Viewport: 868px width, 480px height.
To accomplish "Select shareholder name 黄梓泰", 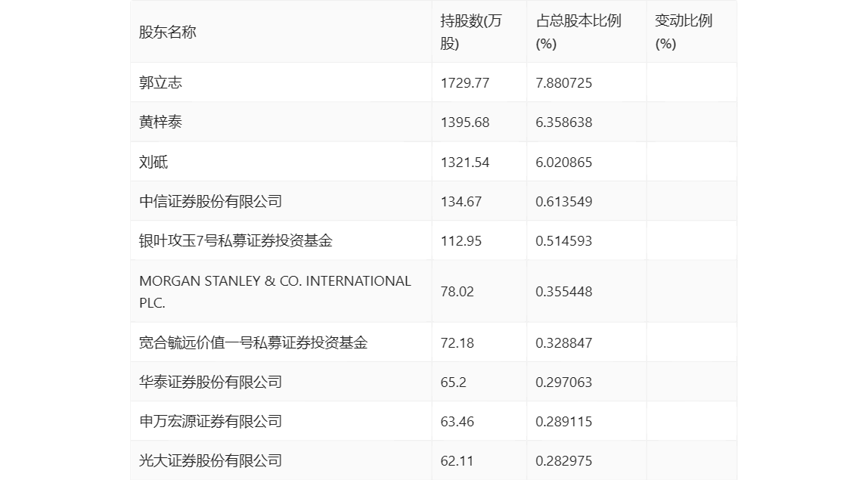I will click(x=160, y=122).
